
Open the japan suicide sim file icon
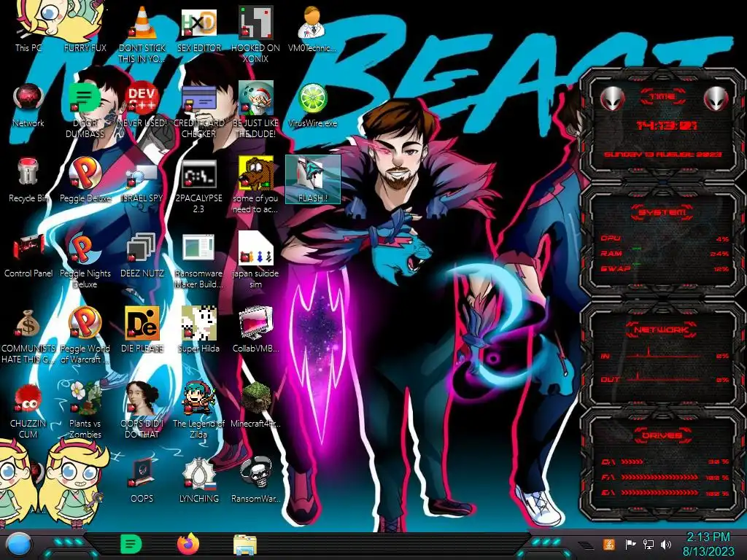click(x=256, y=260)
